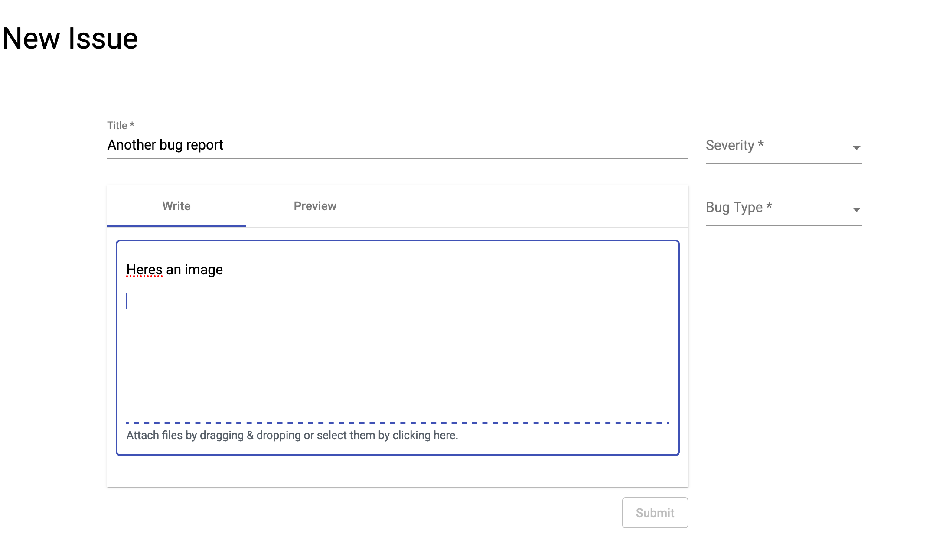Click the word 'image' in description
The width and height of the screenshot is (933, 560).
point(203,270)
